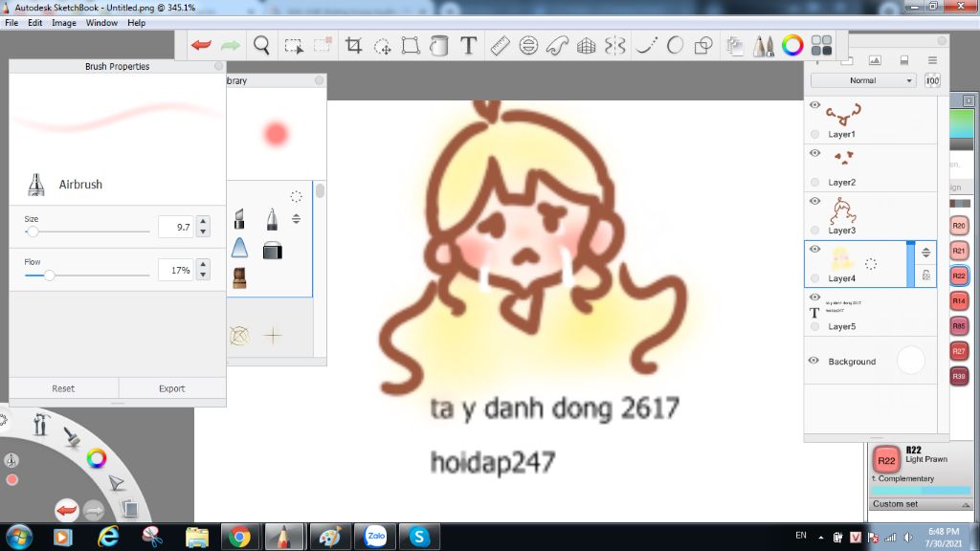The width and height of the screenshot is (980, 551).
Task: Select the R20 Copic color swatch
Action: pos(959,226)
